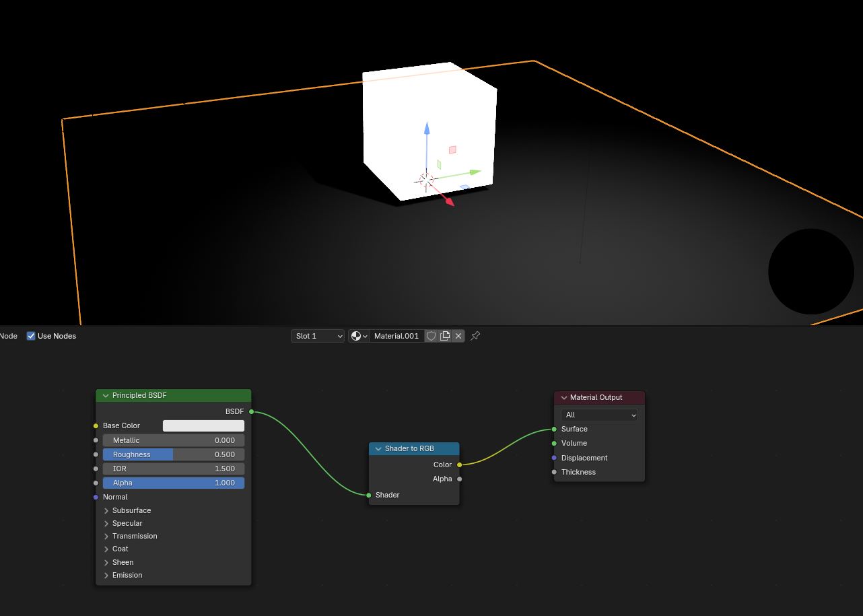Expand the Emission panel
The width and height of the screenshot is (863, 616).
(x=106, y=575)
